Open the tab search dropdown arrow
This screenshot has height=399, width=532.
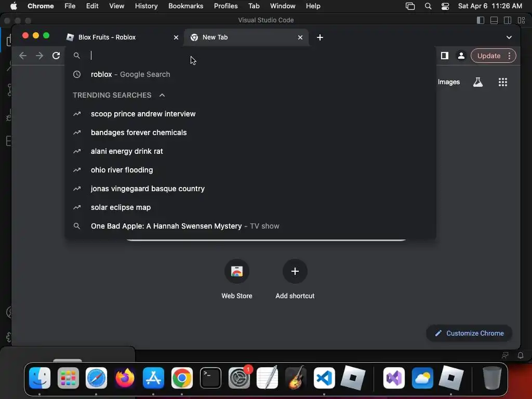509,37
